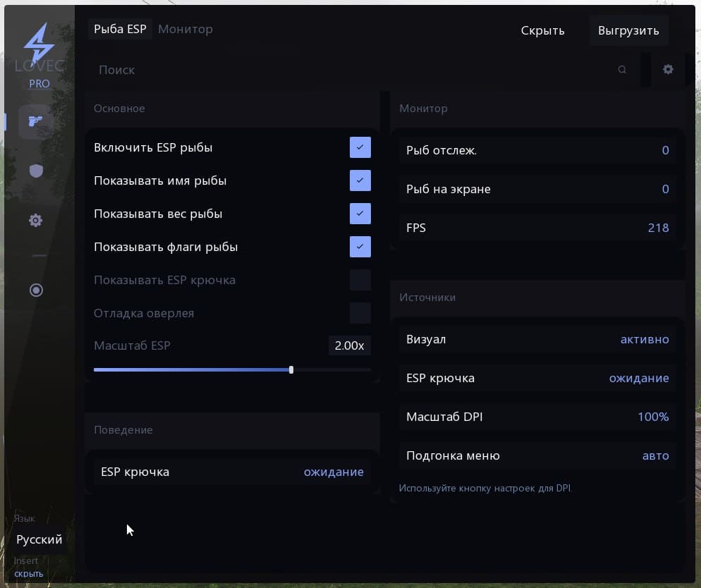Image resolution: width=701 pixels, height=588 pixels.
Task: Change the Подгонка меню авто value
Action: click(655, 455)
